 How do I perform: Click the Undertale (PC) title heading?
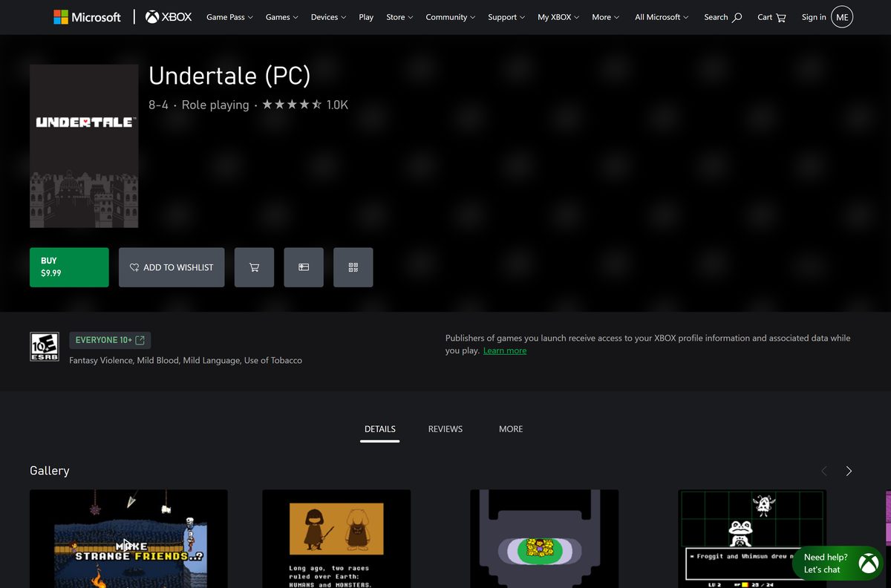pyautogui.click(x=229, y=76)
